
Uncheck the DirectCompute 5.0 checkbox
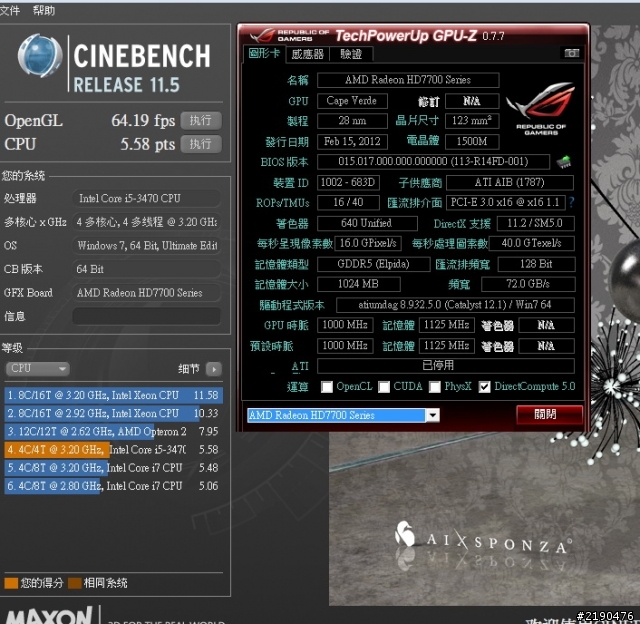coord(484,386)
